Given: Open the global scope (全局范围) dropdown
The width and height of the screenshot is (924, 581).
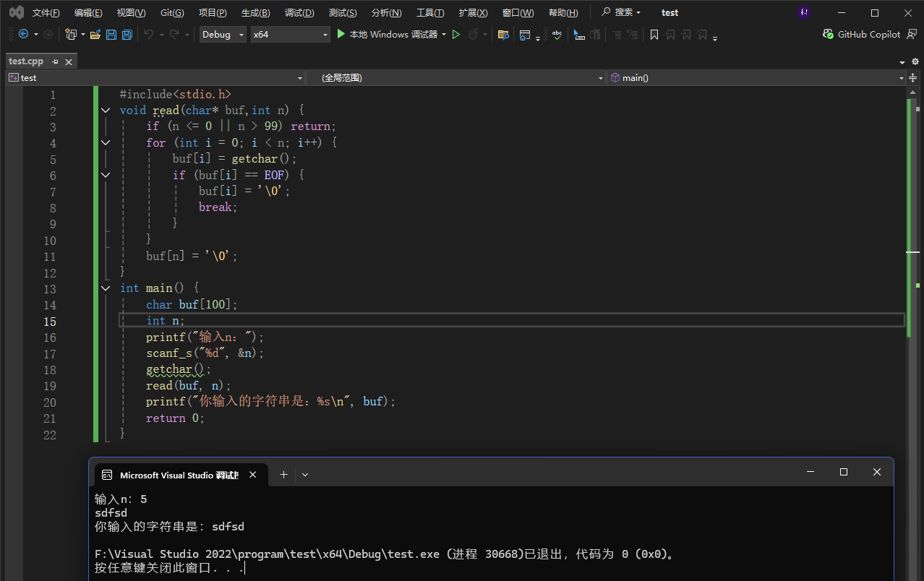Looking at the screenshot, I should point(458,77).
